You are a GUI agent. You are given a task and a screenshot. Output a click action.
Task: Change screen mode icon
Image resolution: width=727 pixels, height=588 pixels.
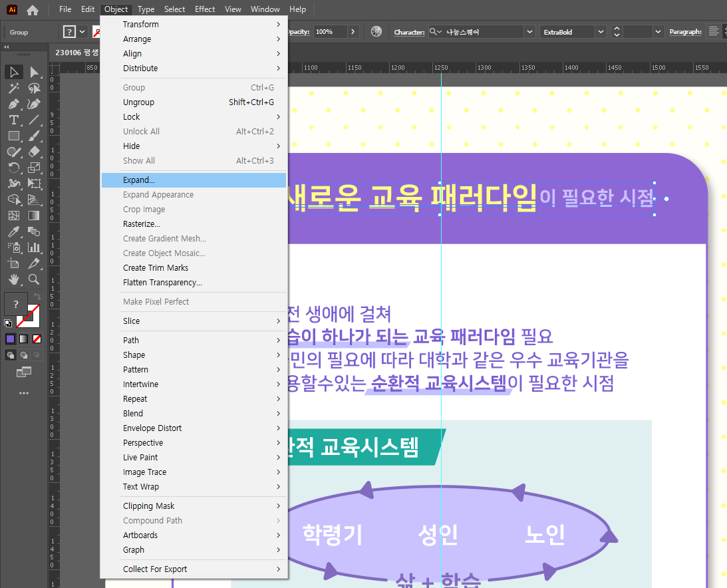click(x=24, y=372)
